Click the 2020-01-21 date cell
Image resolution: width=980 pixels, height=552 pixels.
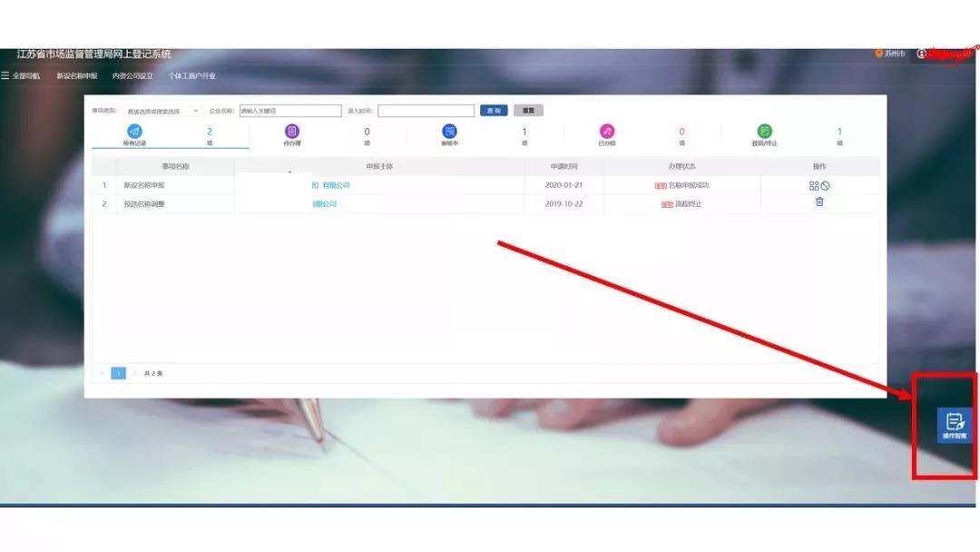563,185
